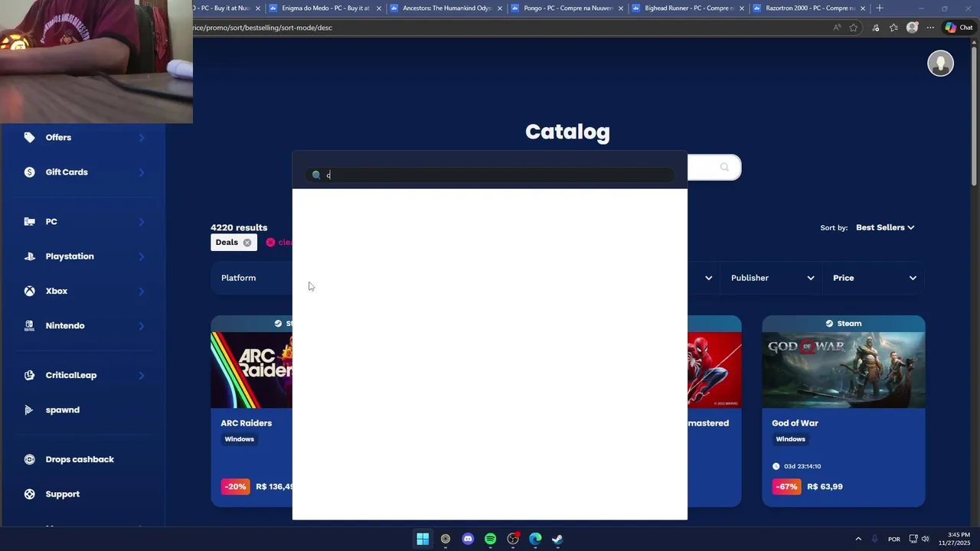Image resolution: width=980 pixels, height=551 pixels.
Task: Open the Platform filter dropdown
Action: (x=252, y=278)
